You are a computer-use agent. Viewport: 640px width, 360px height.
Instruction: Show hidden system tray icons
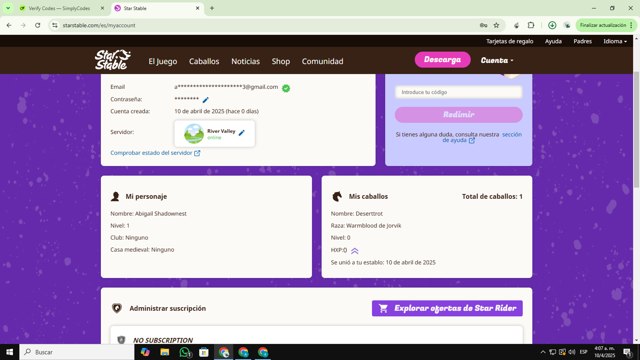[543, 352]
